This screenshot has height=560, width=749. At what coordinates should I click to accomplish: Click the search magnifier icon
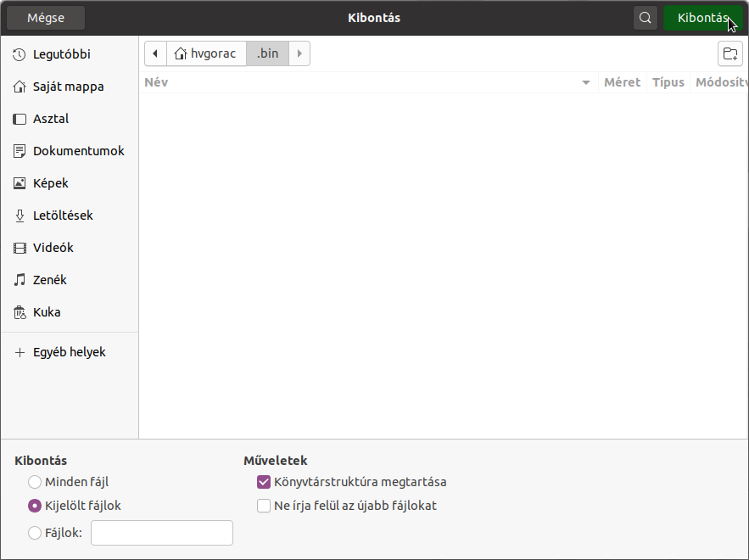click(645, 18)
